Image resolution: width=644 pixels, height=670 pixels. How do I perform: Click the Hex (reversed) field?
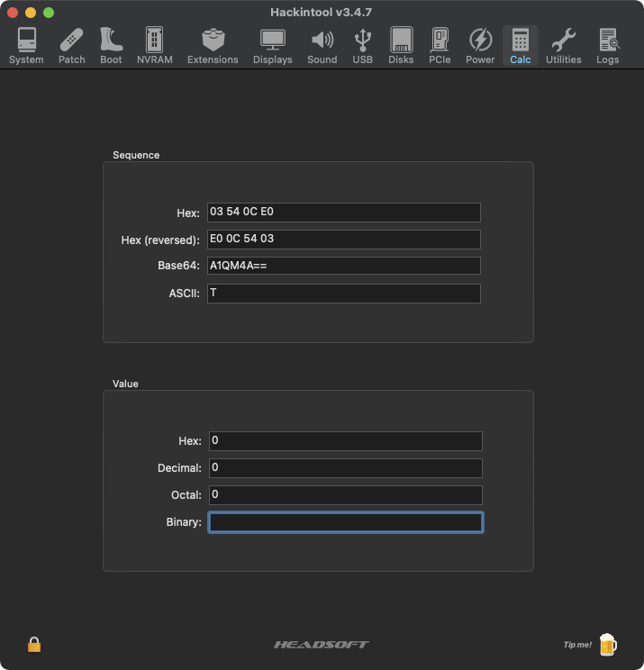(344, 240)
